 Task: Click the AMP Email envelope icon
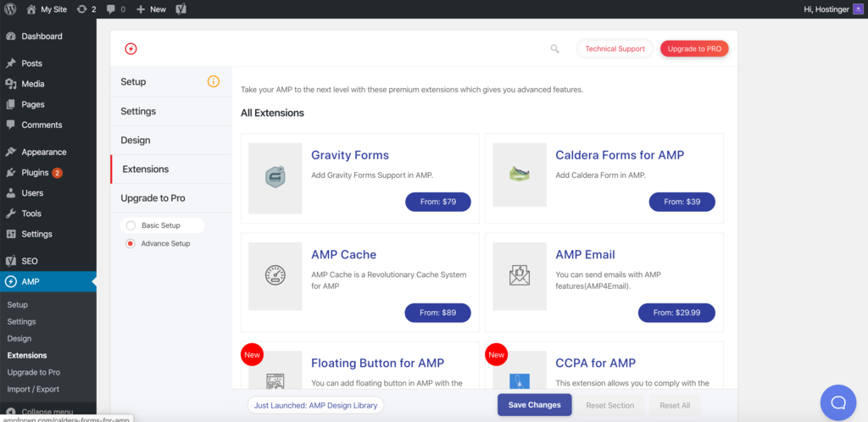520,275
